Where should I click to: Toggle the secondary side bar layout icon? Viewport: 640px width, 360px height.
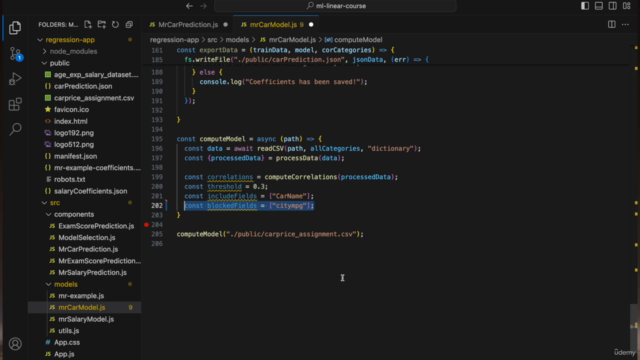613,6
